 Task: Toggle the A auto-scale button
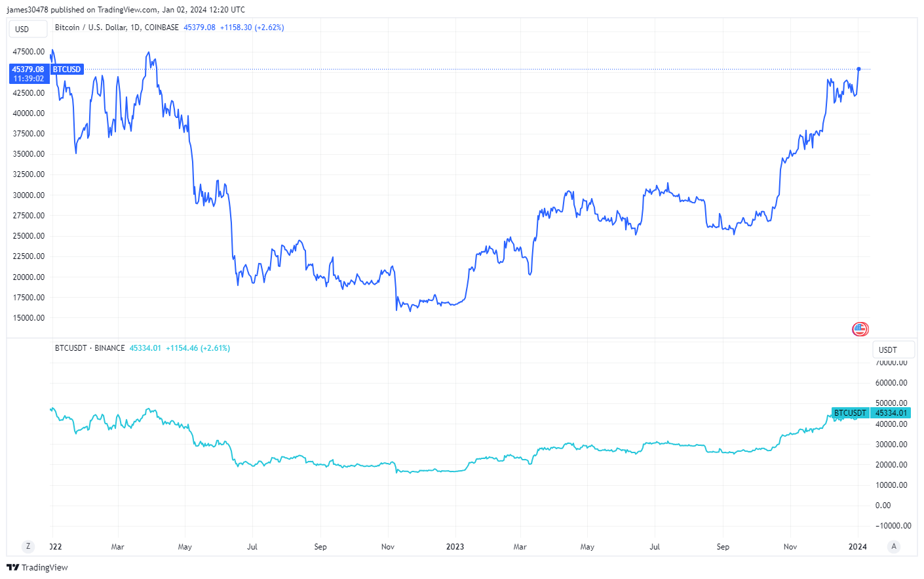(894, 546)
